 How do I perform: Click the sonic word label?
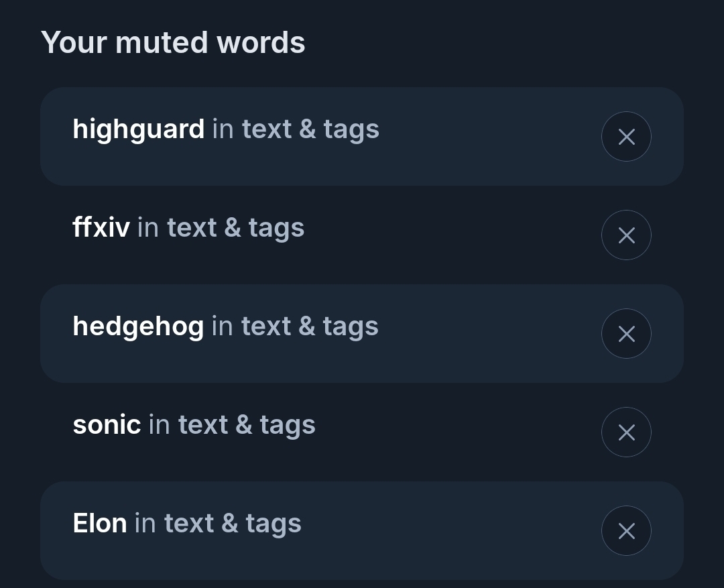(x=107, y=425)
